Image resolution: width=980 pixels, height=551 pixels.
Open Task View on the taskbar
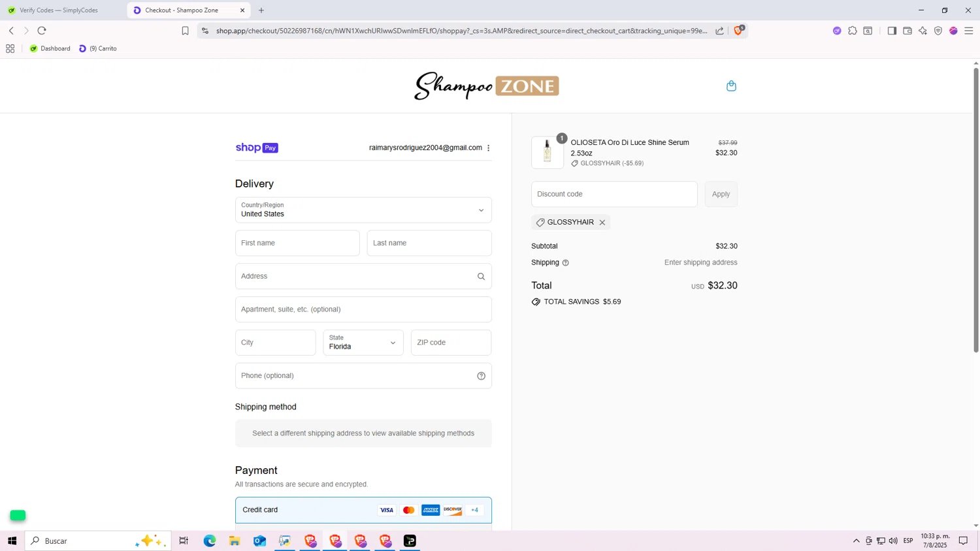point(184,541)
